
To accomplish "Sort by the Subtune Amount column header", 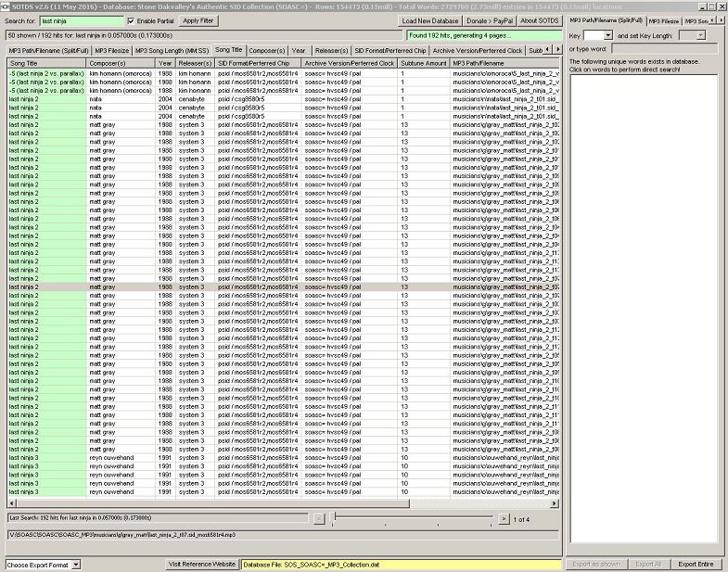I will point(423,63).
